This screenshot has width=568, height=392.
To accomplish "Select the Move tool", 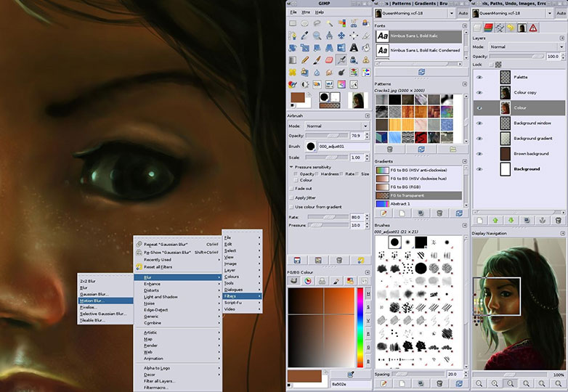I will point(341,36).
